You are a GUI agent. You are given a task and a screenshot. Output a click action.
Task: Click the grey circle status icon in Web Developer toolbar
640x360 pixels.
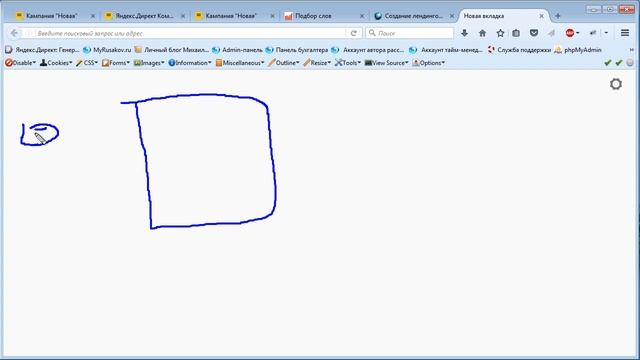tap(630, 63)
